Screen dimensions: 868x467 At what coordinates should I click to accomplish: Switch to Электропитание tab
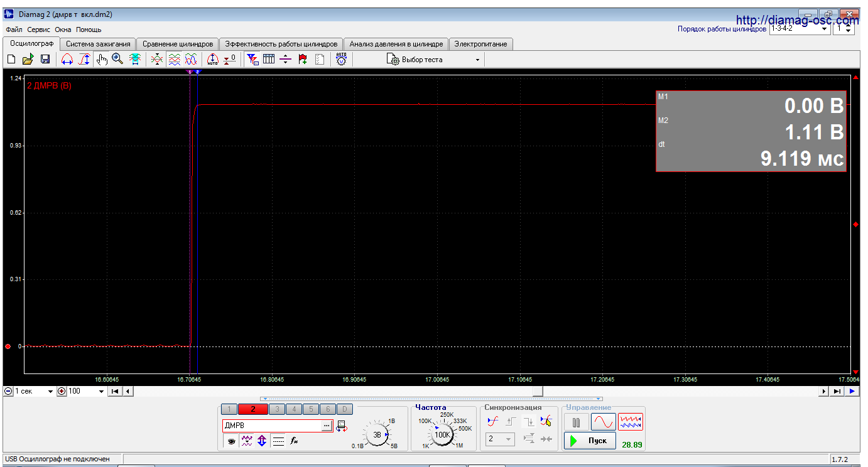(480, 44)
